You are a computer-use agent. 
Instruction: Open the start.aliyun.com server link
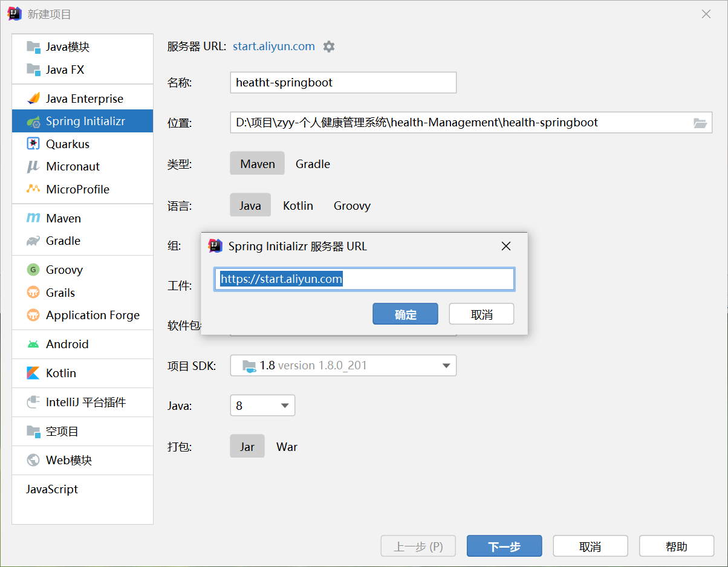274,47
